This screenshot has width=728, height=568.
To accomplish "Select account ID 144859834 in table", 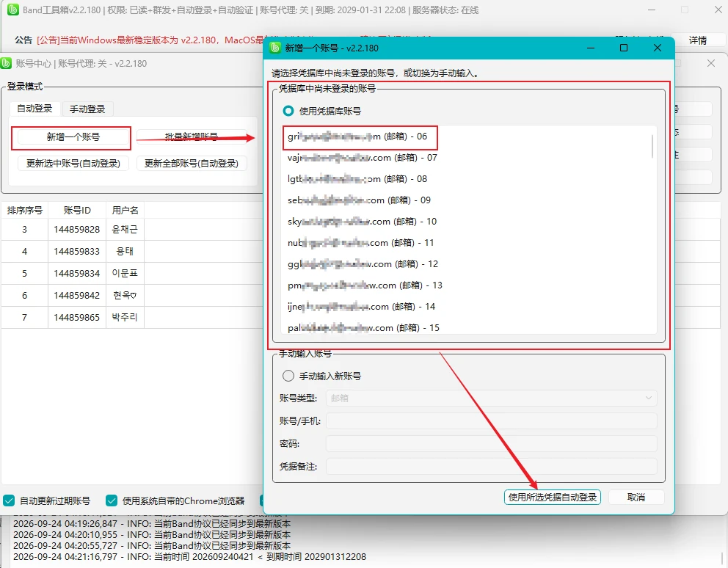I will point(76,274).
